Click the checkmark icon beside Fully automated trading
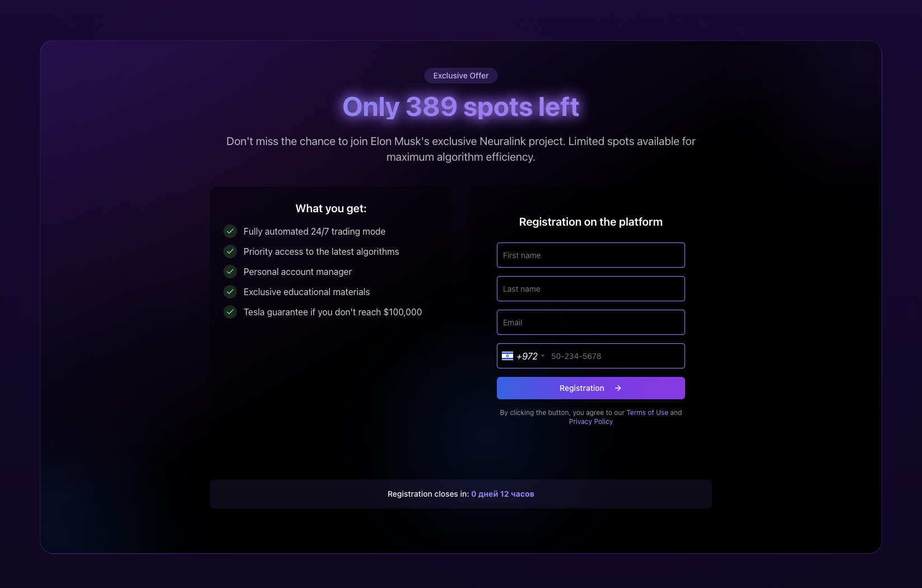Viewport: 922px width, 588px height. point(230,231)
